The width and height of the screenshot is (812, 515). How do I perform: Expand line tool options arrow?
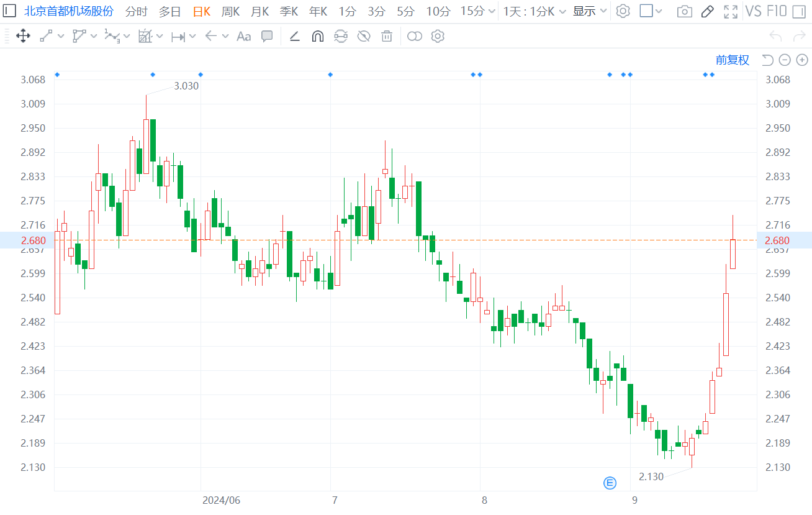point(61,37)
